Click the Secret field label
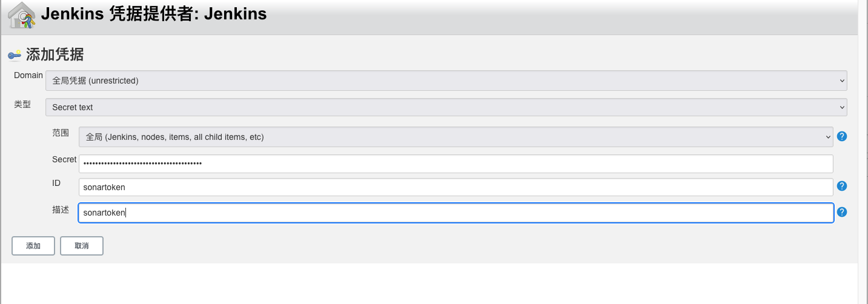 64,160
